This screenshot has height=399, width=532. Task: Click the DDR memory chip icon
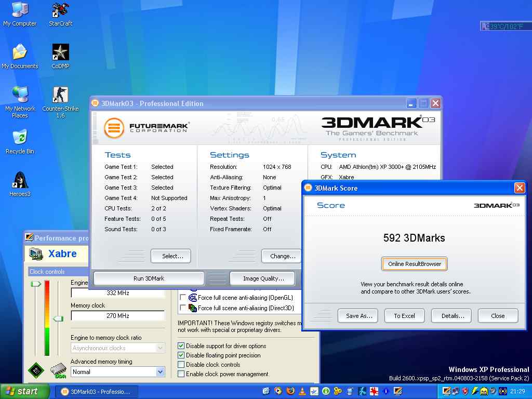pyautogui.click(x=58, y=371)
